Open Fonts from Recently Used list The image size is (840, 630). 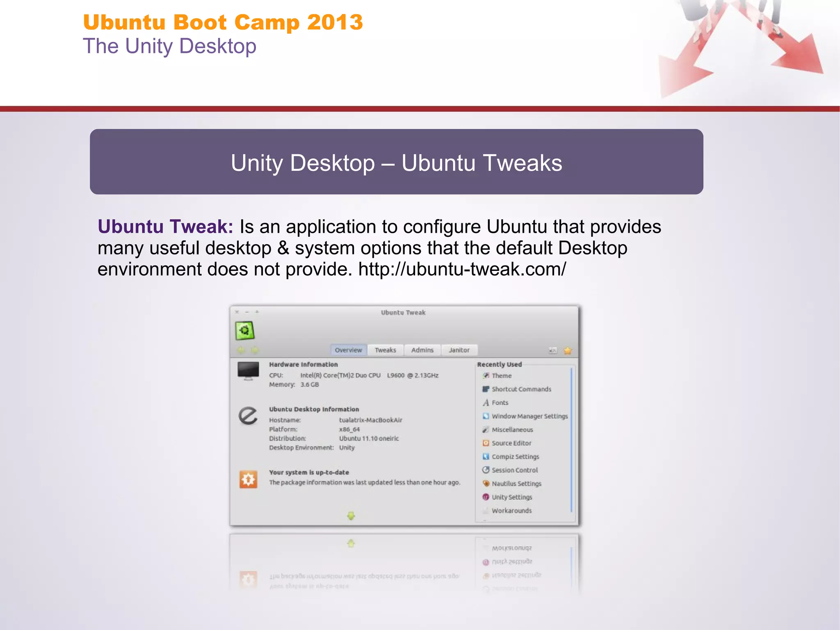(500, 403)
